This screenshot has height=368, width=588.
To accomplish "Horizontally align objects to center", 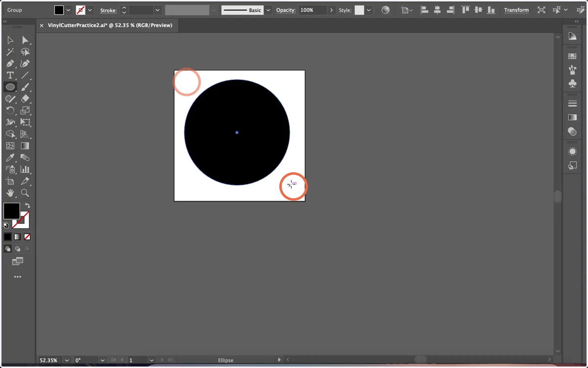I will pos(437,10).
